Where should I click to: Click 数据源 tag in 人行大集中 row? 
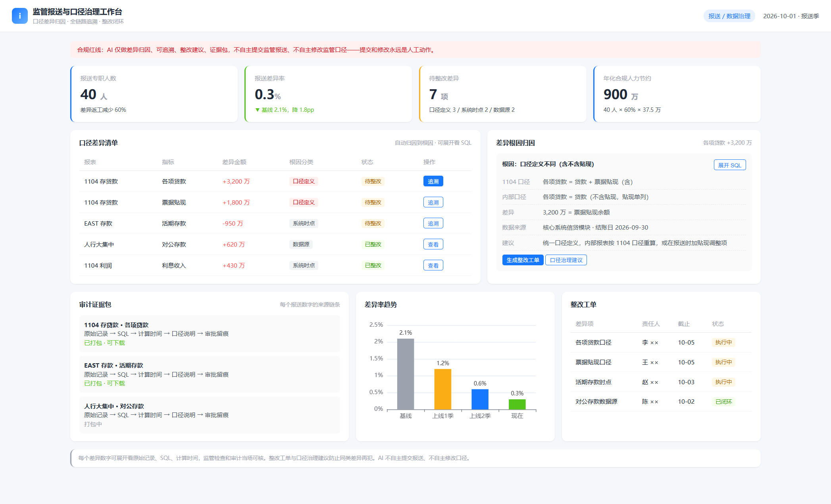tap(301, 244)
